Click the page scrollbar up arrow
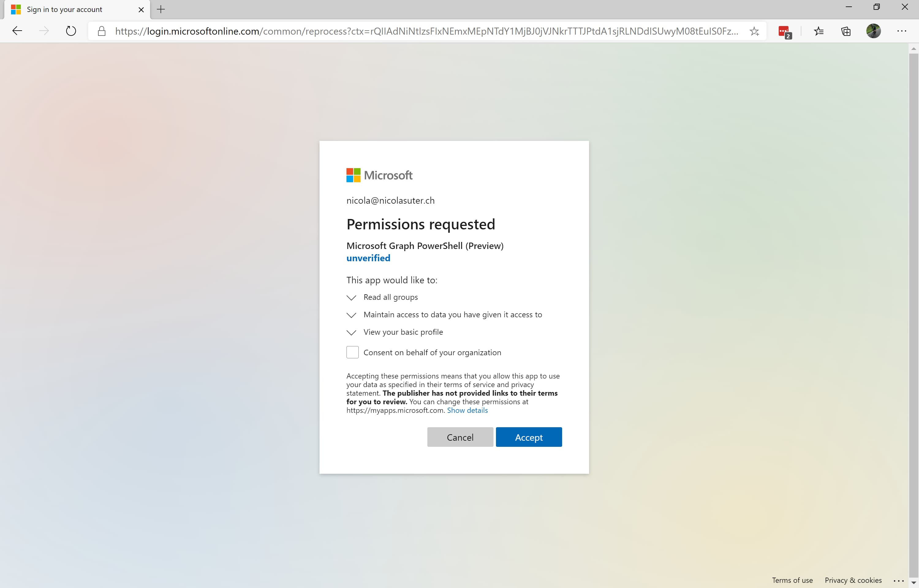 [914, 48]
